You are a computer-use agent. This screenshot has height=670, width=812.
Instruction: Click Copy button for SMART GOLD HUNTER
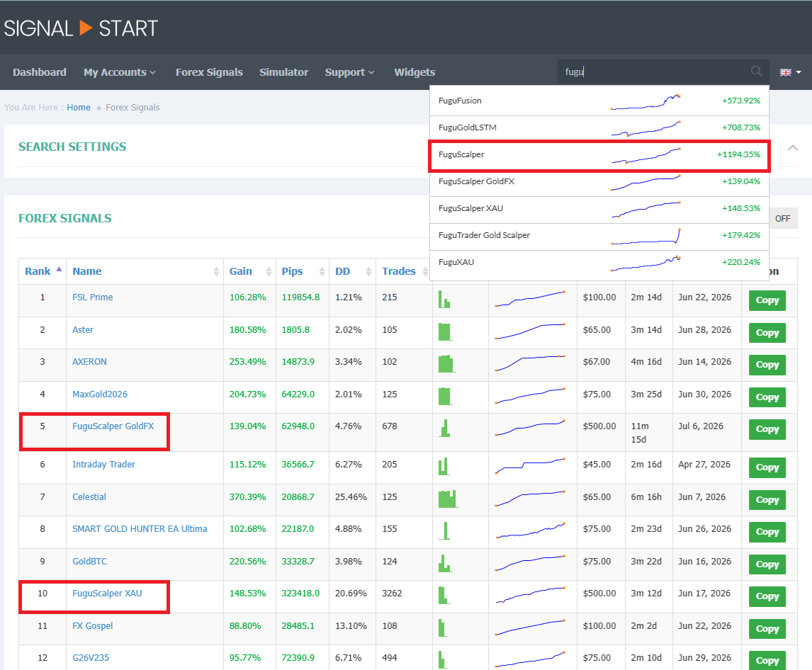767,533
